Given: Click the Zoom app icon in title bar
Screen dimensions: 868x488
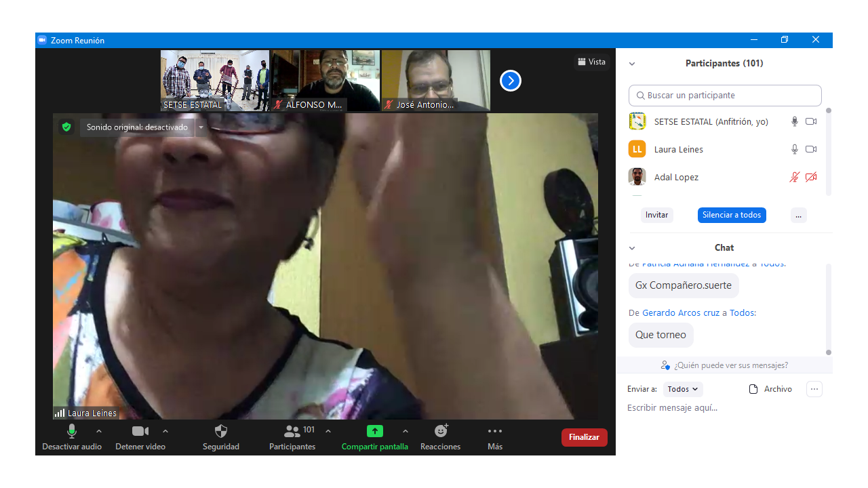Looking at the screenshot, I should [x=42, y=40].
